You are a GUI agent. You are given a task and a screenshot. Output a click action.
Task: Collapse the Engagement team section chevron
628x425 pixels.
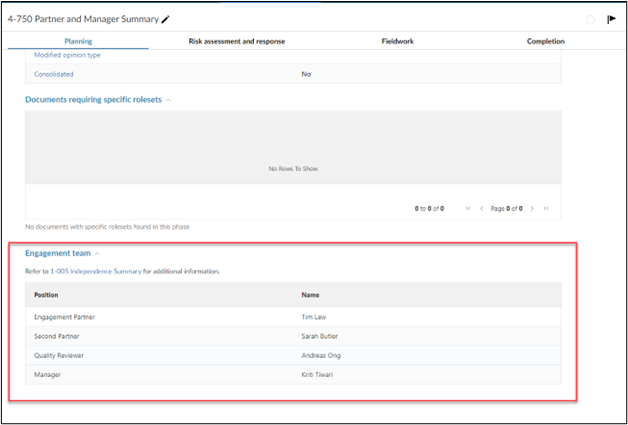tap(97, 254)
